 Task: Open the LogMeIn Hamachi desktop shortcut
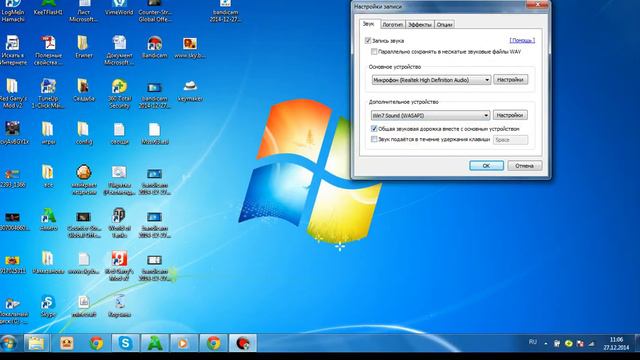[13, 11]
